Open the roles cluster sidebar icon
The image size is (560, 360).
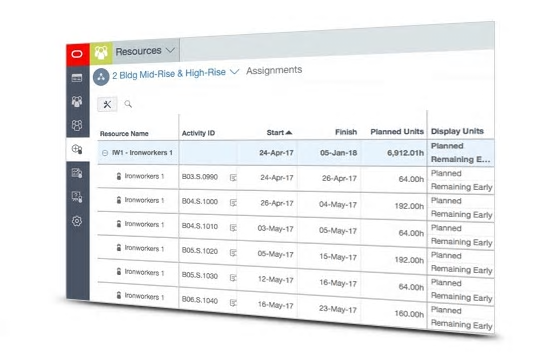click(x=77, y=125)
